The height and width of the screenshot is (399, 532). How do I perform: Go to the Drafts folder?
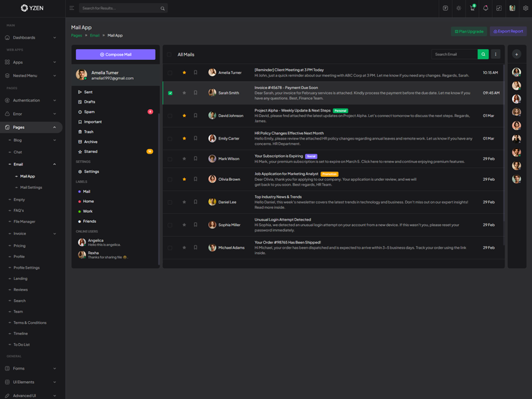coord(89,102)
